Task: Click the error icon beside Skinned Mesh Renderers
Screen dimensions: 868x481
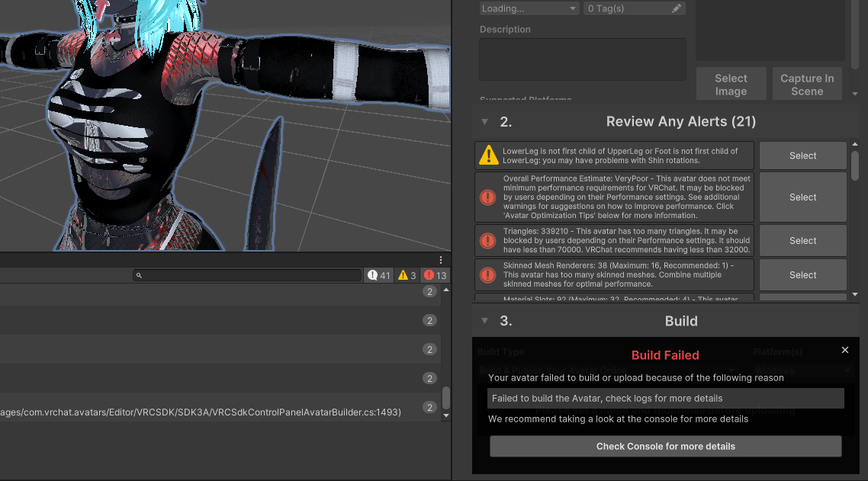Action: [x=487, y=274]
